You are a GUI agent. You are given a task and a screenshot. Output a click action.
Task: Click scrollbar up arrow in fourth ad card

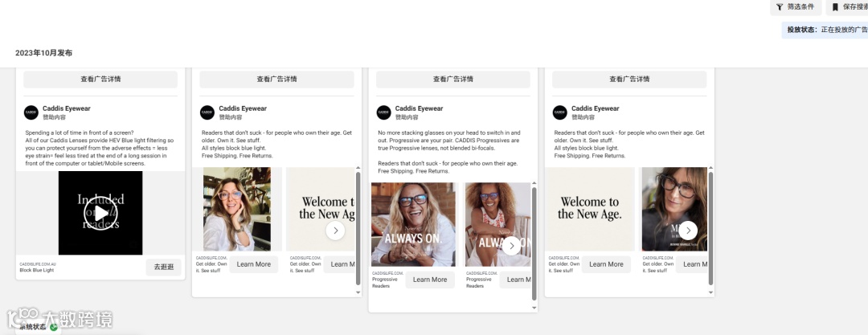tap(710, 167)
